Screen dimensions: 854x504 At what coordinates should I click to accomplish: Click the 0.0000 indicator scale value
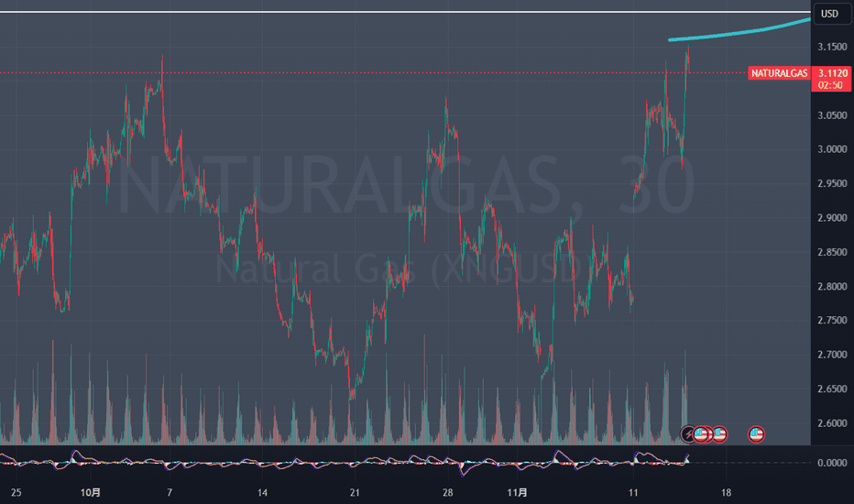tap(832, 463)
